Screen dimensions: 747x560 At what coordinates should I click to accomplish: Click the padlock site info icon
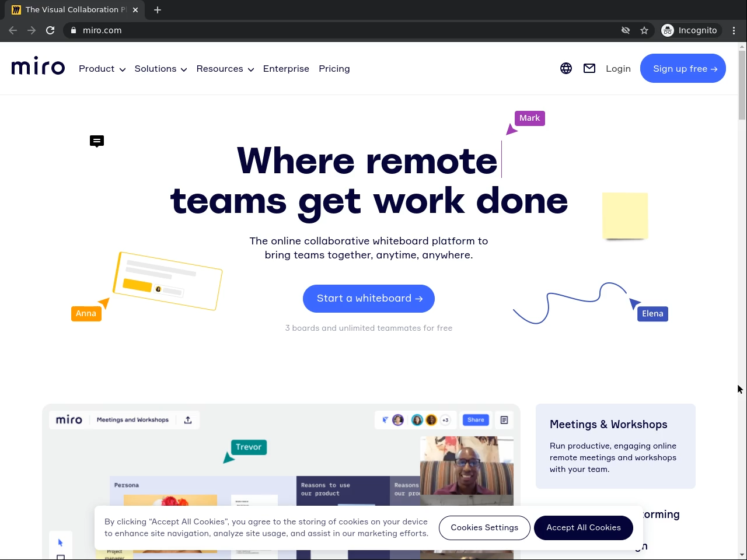[74, 30]
